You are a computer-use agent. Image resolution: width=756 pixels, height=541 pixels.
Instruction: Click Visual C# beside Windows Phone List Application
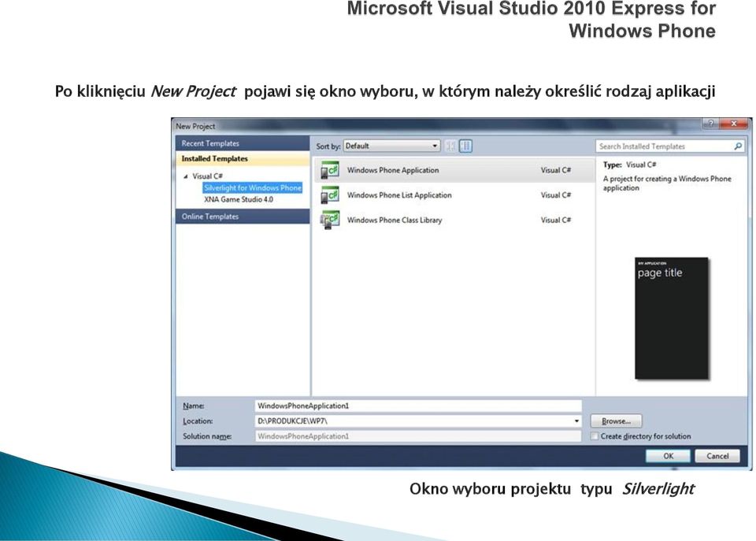555,195
